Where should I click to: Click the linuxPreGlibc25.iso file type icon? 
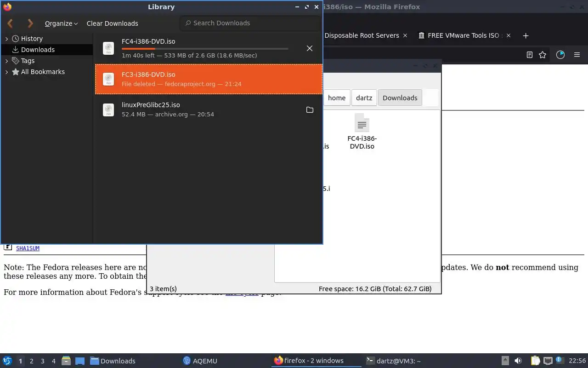pyautogui.click(x=108, y=109)
